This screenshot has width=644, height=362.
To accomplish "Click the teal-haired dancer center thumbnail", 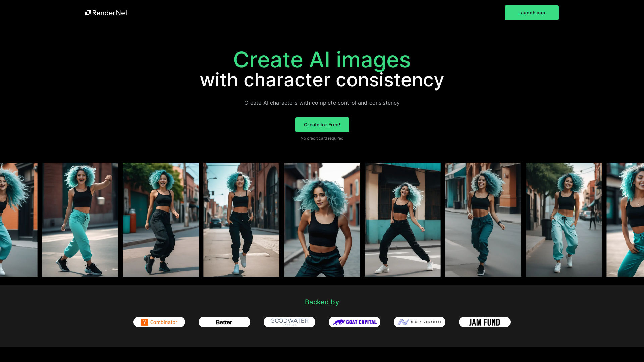I will click(322, 219).
